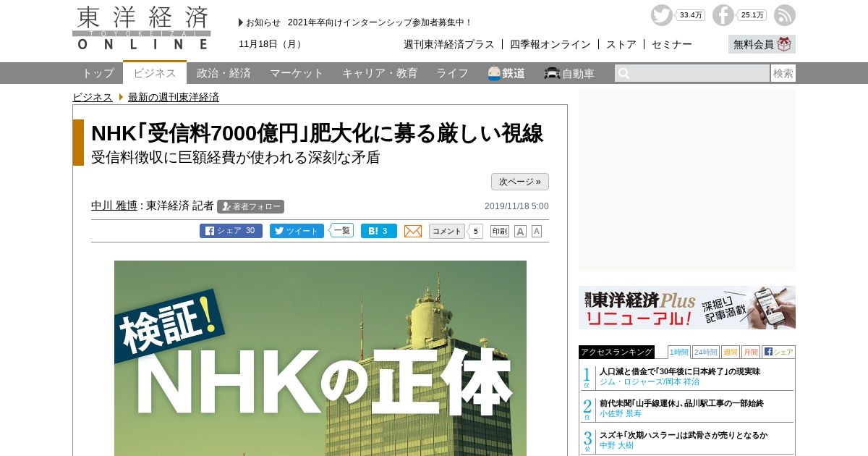Click the 検索 search button

coord(783,73)
